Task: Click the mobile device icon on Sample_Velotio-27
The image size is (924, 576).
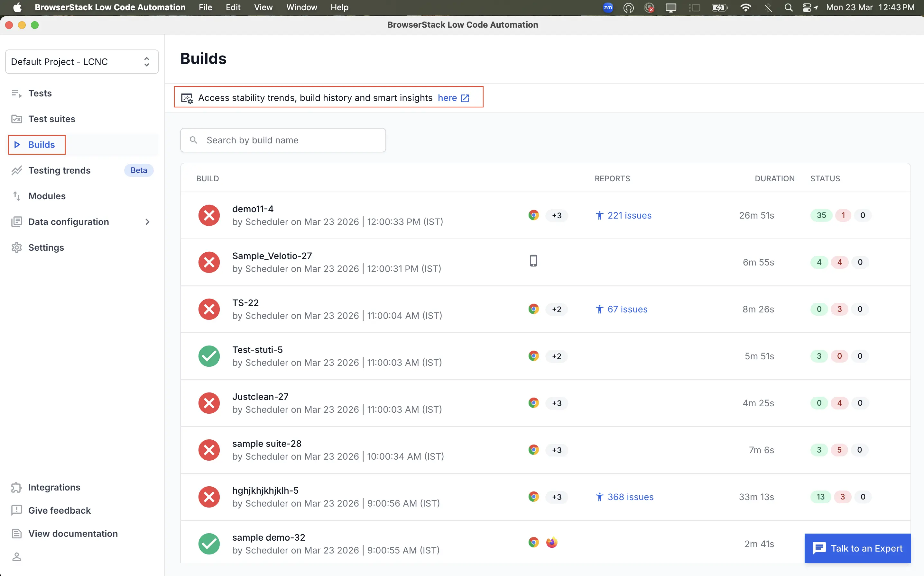Action: point(533,260)
